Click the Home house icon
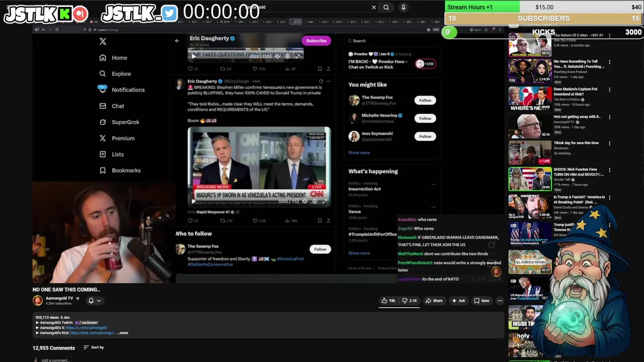 click(x=103, y=58)
